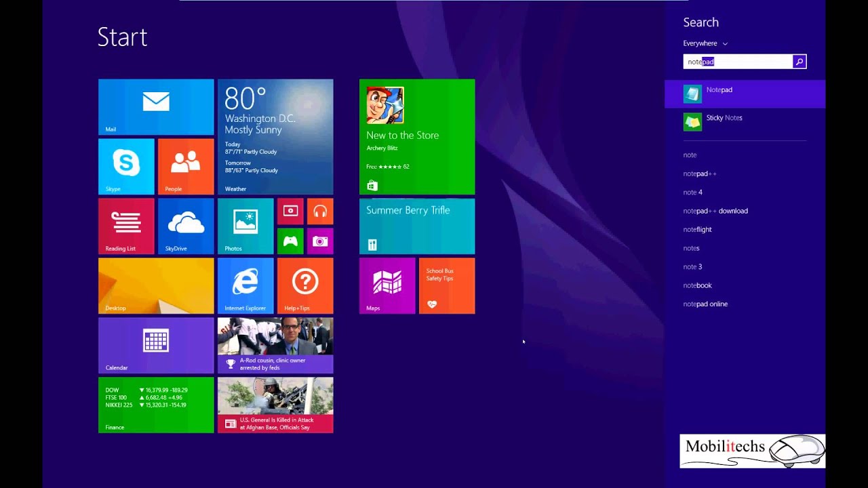
Task: Launch the Skype tile
Action: pos(126,167)
